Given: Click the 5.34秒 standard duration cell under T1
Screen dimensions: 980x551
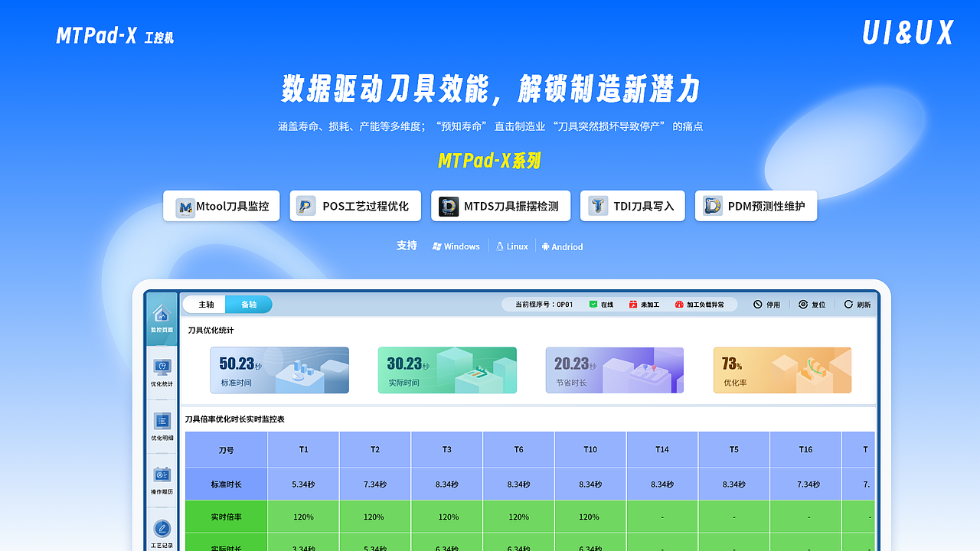Looking at the screenshot, I should point(303,484).
